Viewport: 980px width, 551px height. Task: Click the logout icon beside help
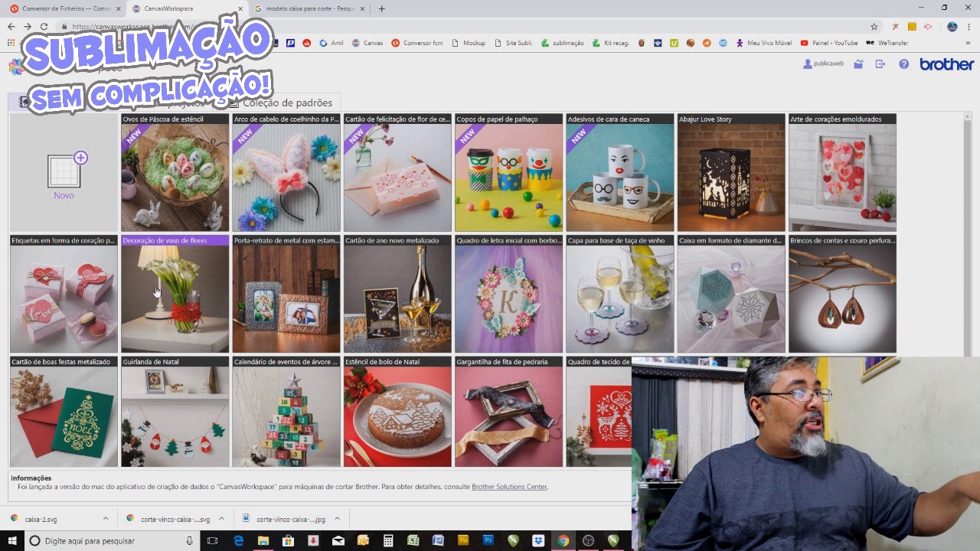pos(880,64)
